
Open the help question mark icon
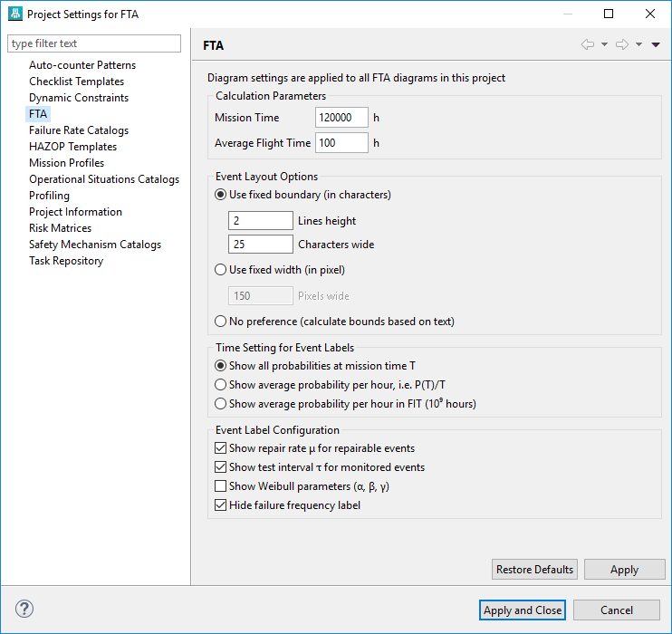click(x=24, y=610)
